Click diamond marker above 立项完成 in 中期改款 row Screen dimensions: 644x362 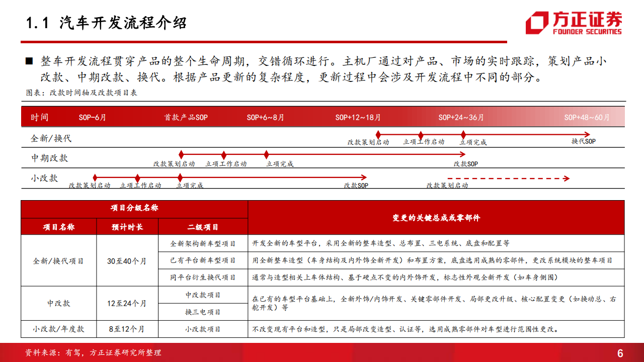pyautogui.click(x=266, y=155)
